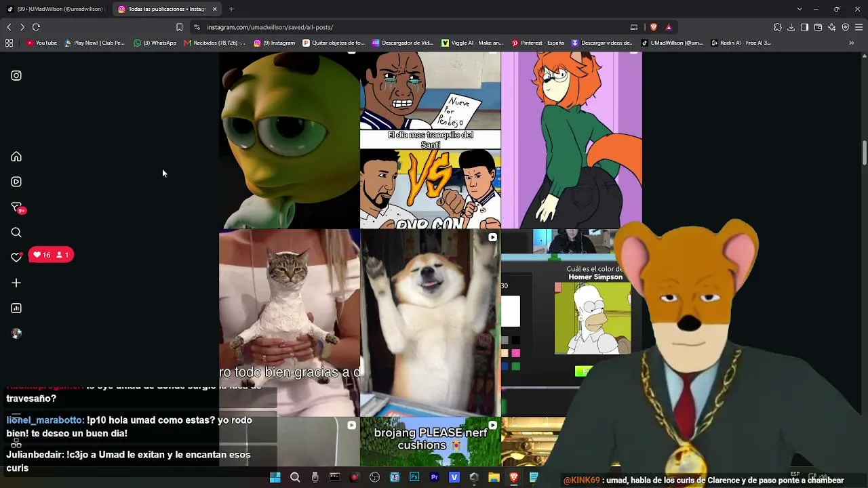The image size is (868, 488).
Task: Switch to the UMadWillson TikTok tab
Action: tap(55, 9)
